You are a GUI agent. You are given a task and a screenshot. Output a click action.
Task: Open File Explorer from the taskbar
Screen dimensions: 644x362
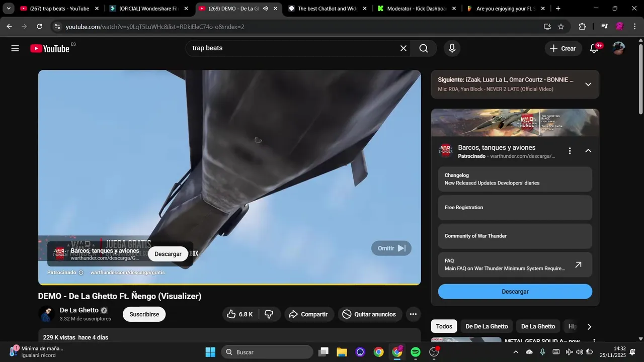342,352
